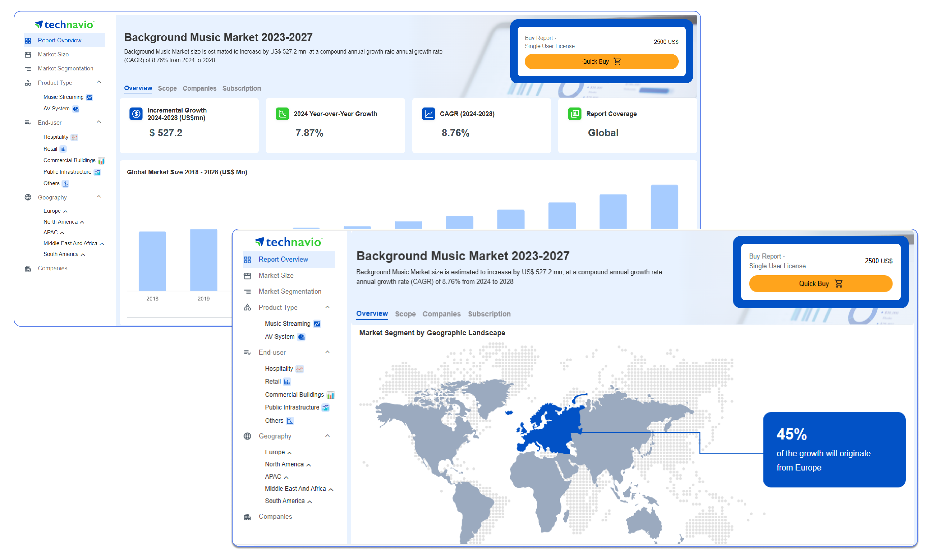Viewport: 932px width, 560px height.
Task: Open Market Segmentation in upper sidebar
Action: click(x=65, y=68)
